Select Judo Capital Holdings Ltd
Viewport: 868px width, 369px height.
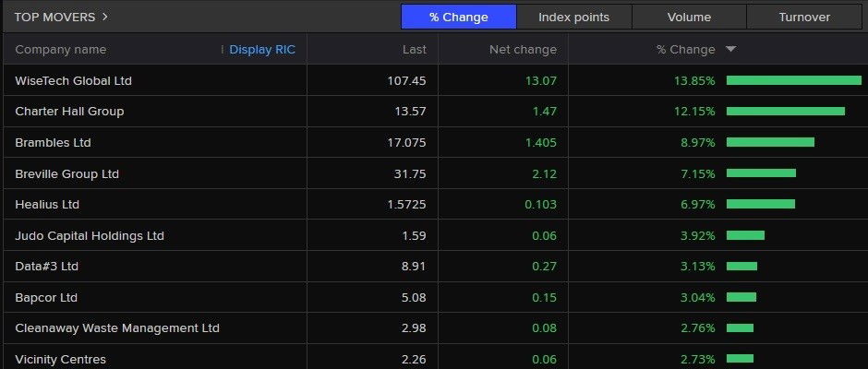90,235
